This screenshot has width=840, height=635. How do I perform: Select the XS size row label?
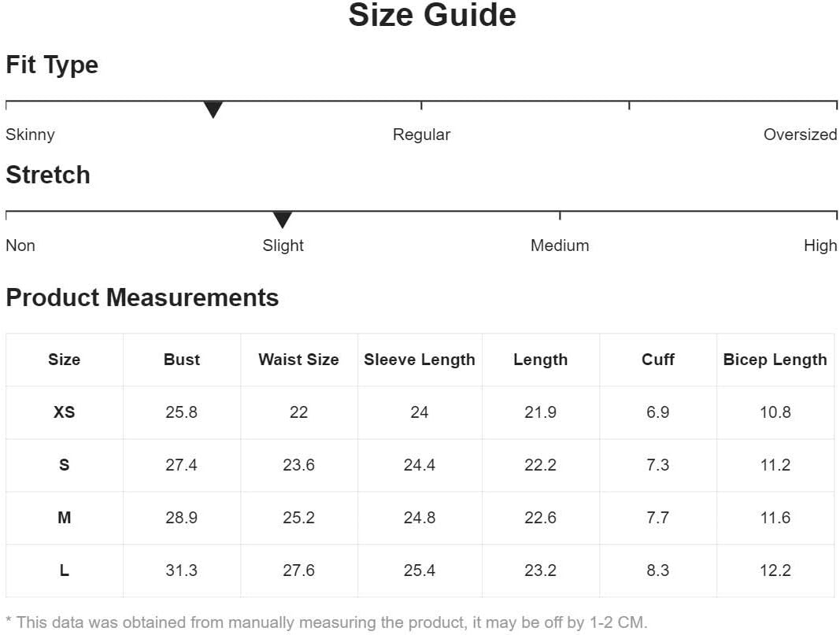[x=65, y=412]
